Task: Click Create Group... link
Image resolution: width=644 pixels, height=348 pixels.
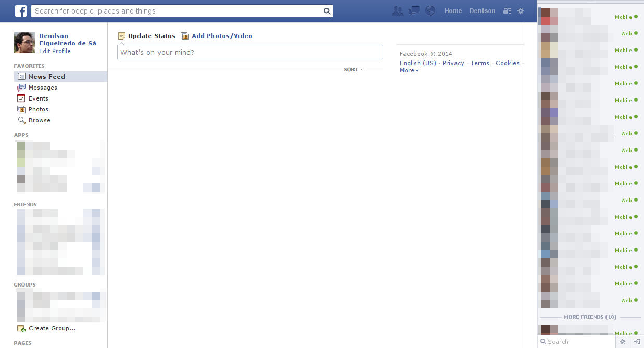Action: [52, 328]
